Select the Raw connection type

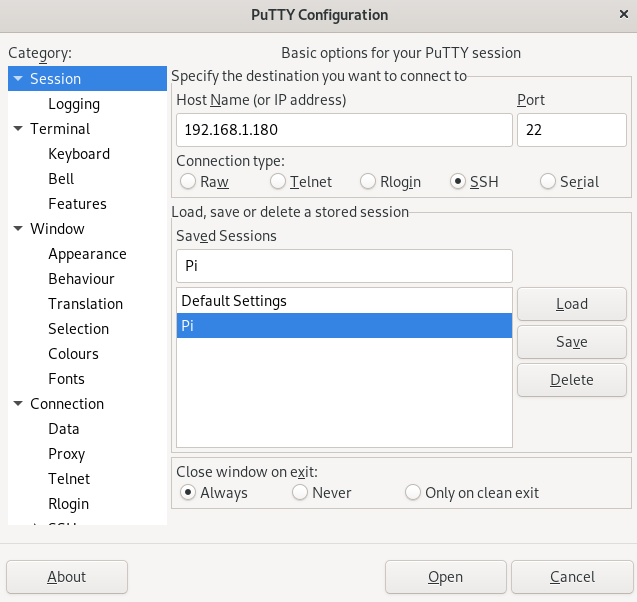pyautogui.click(x=188, y=181)
